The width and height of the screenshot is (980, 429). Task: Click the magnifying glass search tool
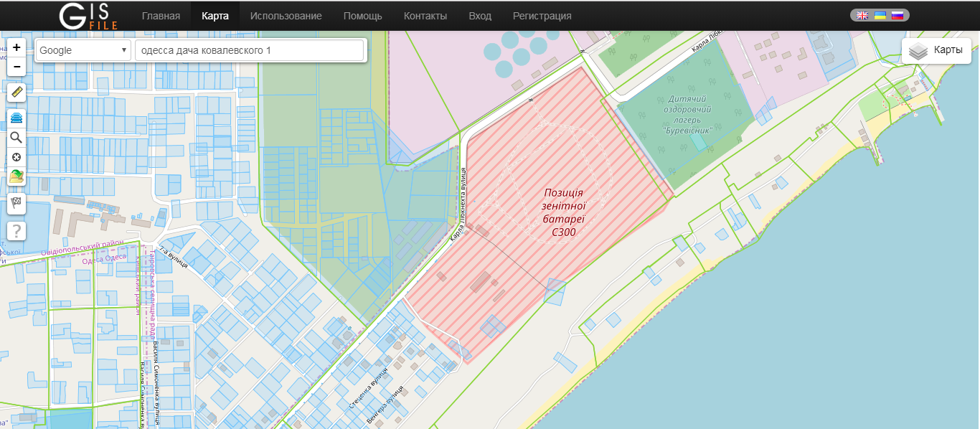(x=17, y=138)
